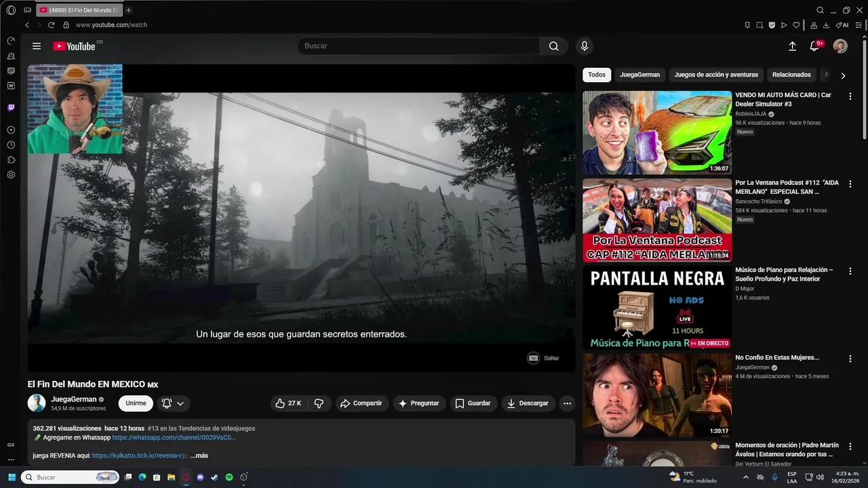
Task: Click the Preguntar button
Action: click(419, 403)
